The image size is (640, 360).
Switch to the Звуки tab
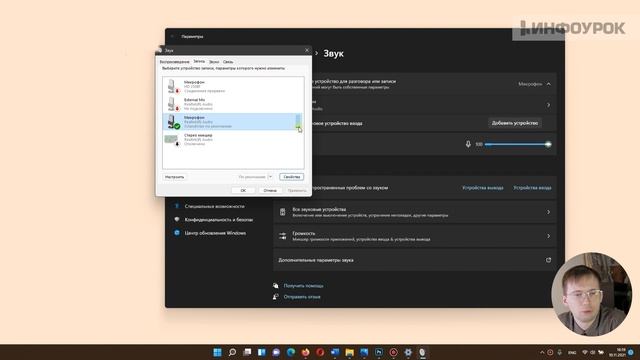click(214, 62)
